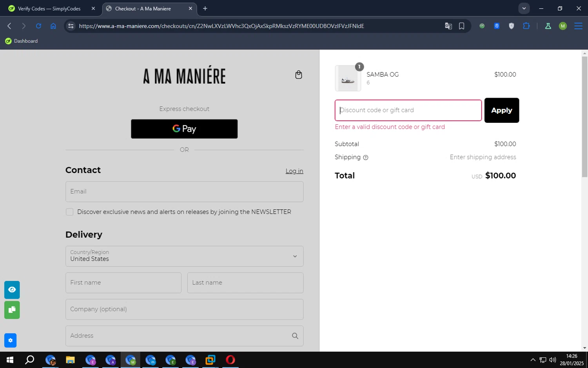Click the volume speaker tray icon
The image size is (588, 368).
pyautogui.click(x=553, y=360)
